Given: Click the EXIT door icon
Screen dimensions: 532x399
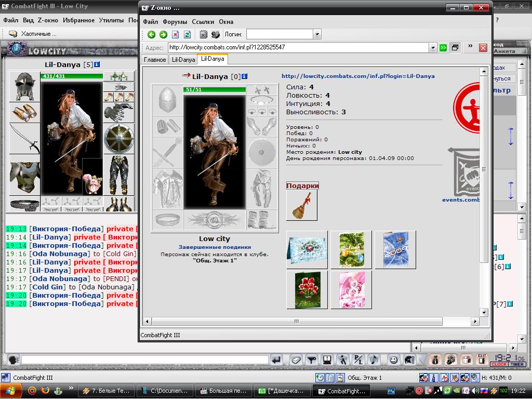Looking at the screenshot, I should [482, 360].
